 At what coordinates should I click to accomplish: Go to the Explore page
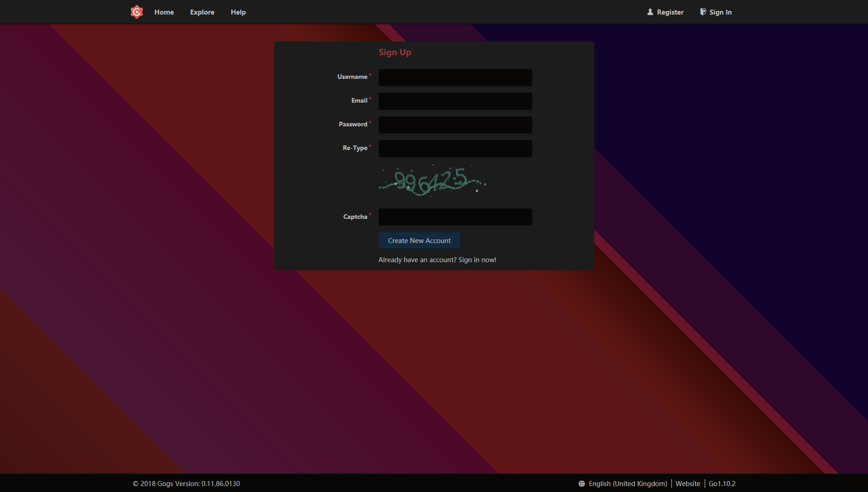[x=202, y=12]
